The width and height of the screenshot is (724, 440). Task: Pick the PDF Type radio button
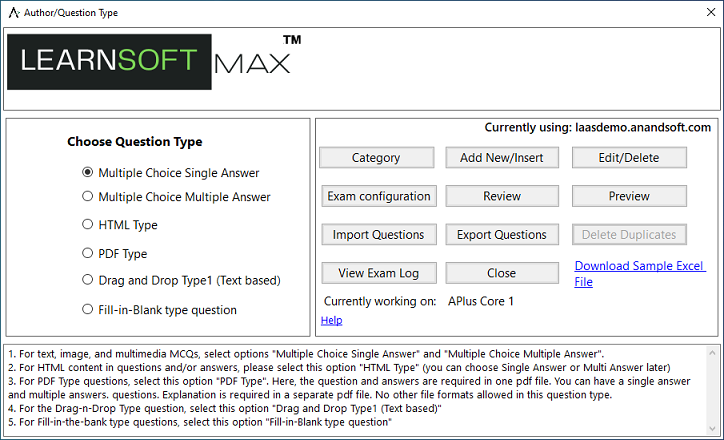pos(88,253)
